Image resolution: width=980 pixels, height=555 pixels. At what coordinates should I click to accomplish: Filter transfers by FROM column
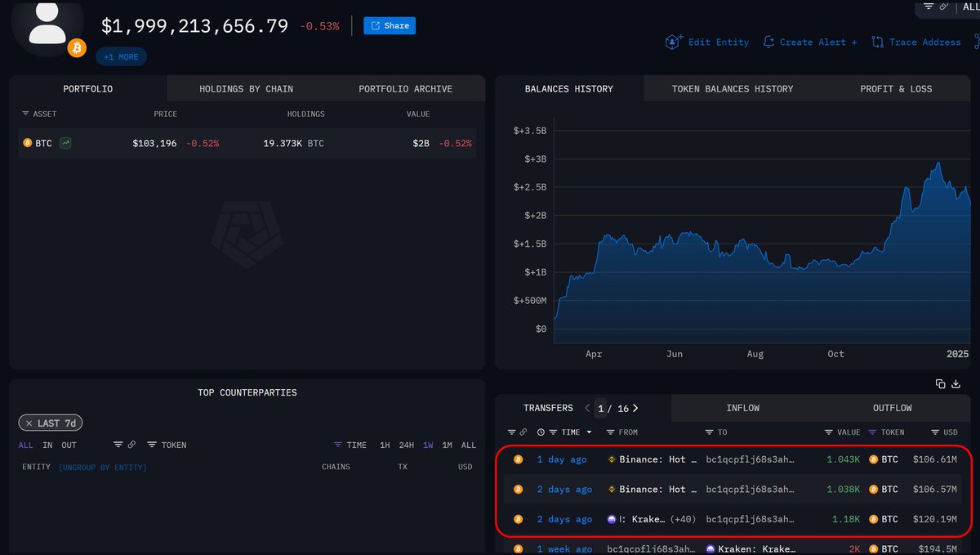[x=622, y=432]
